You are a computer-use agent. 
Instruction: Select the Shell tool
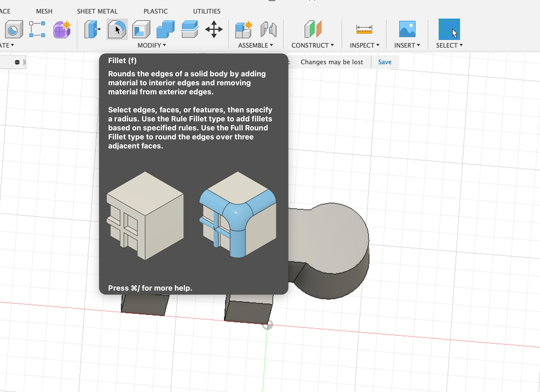click(x=141, y=29)
